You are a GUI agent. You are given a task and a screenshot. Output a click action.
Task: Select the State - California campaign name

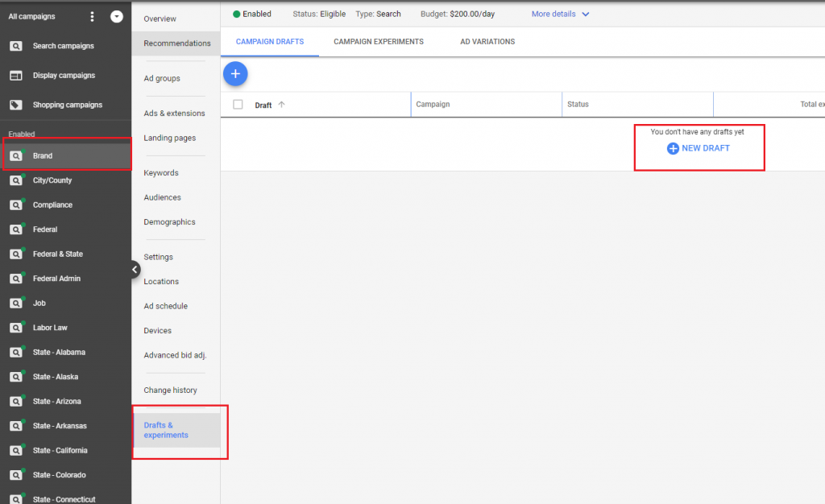pos(60,451)
